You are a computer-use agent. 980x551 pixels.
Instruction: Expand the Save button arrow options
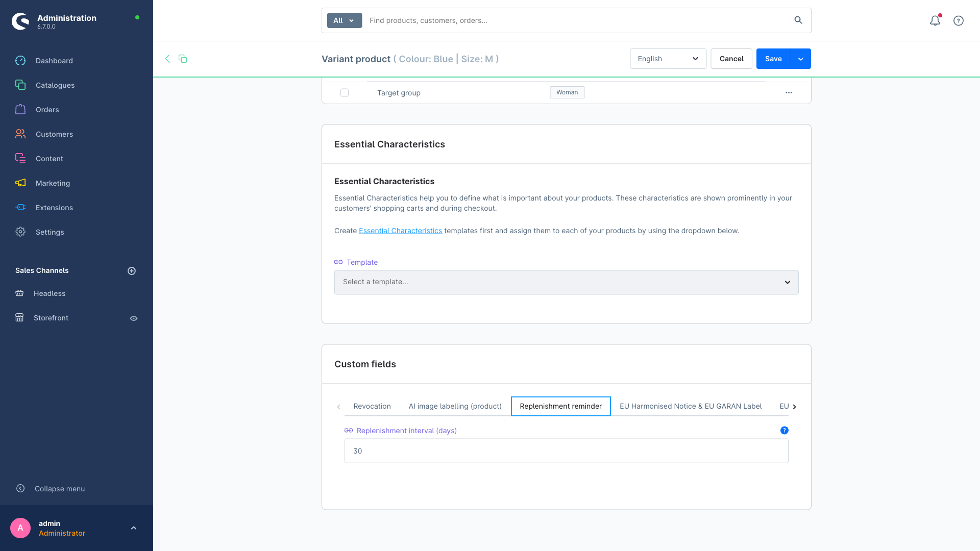[801, 59]
